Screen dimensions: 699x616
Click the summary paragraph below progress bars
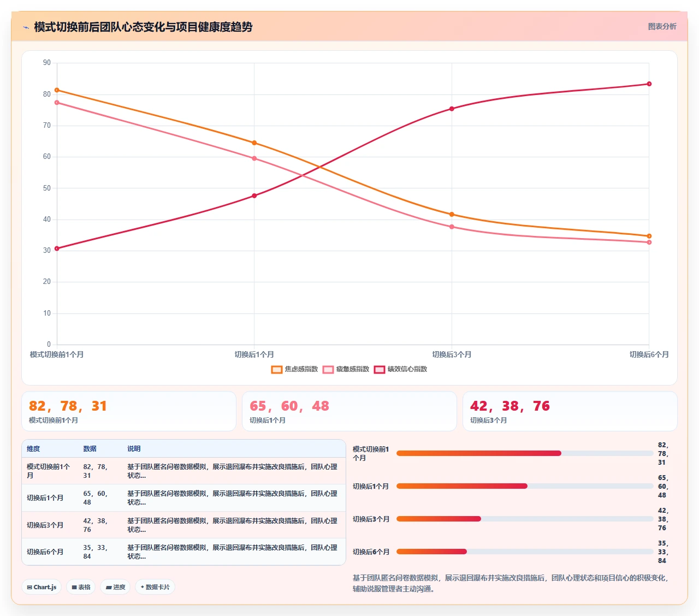point(511,583)
